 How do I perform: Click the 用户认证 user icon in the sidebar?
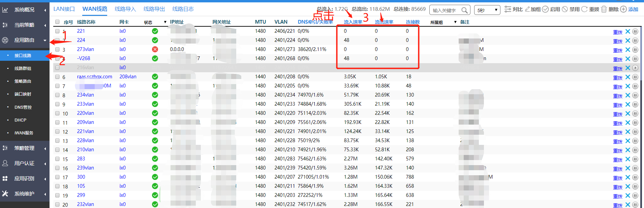[5, 163]
